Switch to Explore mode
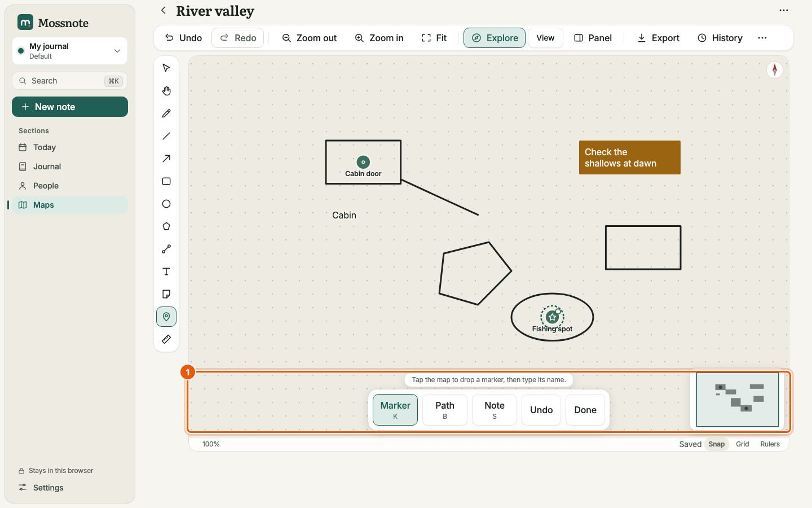The width and height of the screenshot is (812, 508). click(495, 38)
